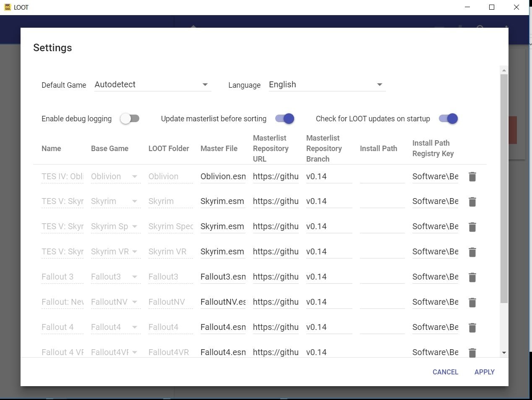
Task: Open the Language dropdown
Action: 327,84
